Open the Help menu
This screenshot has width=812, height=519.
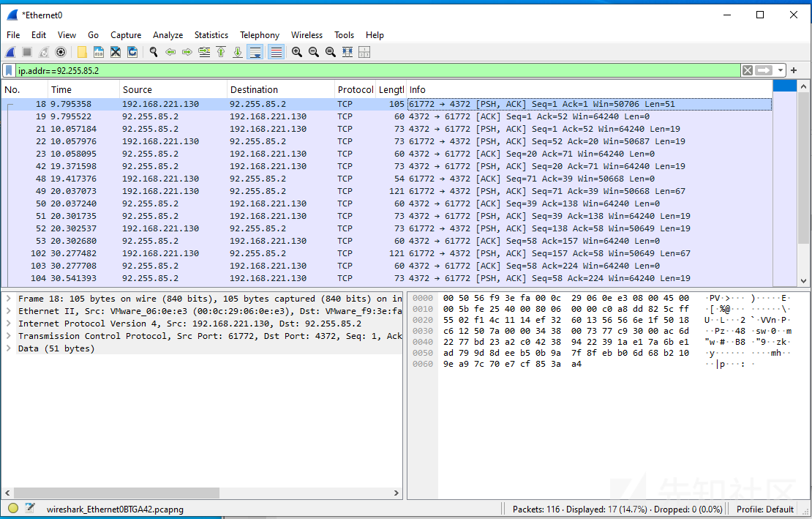(375, 34)
